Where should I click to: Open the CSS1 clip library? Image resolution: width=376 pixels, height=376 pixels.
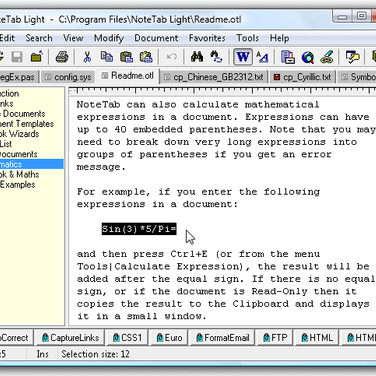pos(127,338)
